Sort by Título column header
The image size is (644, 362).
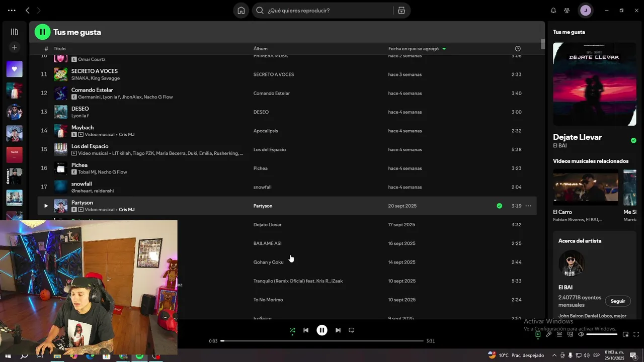click(60, 49)
